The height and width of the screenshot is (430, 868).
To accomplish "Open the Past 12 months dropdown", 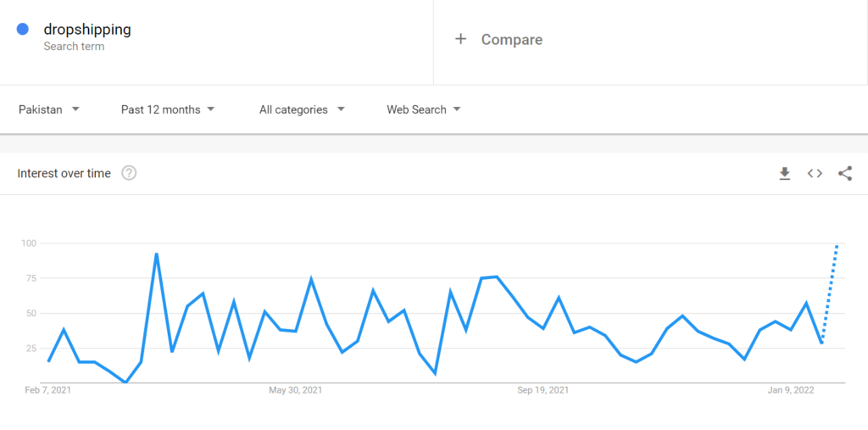I will point(168,109).
